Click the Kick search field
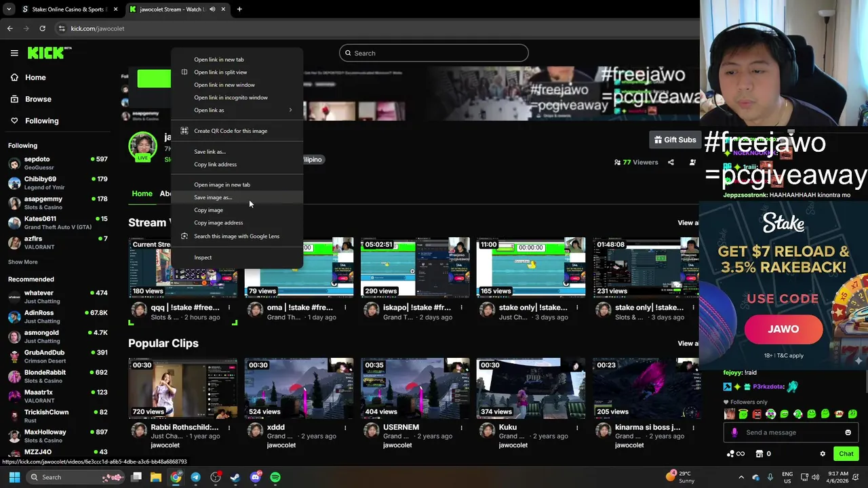Screen dimensions: 868x488 pyautogui.click(x=433, y=53)
